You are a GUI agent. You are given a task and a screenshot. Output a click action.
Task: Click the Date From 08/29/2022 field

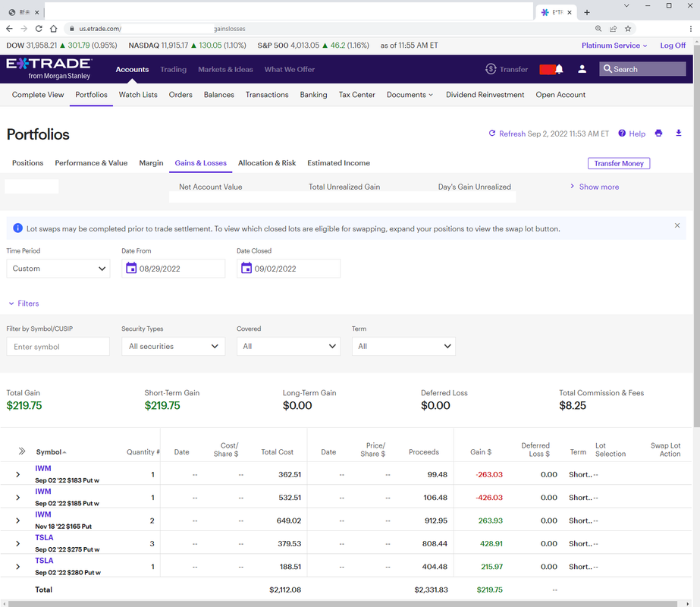click(x=173, y=269)
